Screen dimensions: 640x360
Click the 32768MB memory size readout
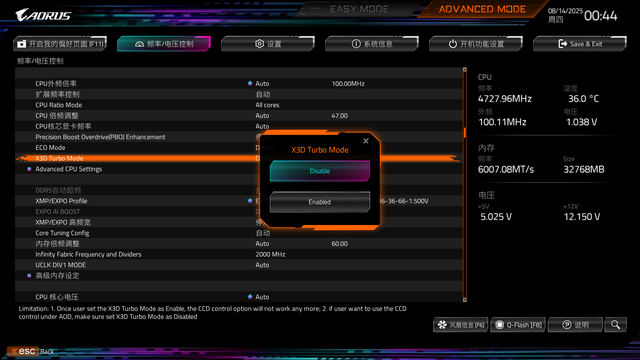[x=584, y=169]
